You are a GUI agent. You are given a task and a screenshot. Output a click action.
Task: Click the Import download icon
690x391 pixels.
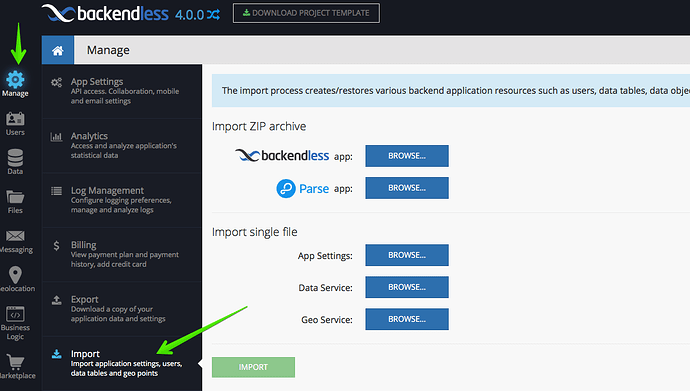tap(56, 354)
